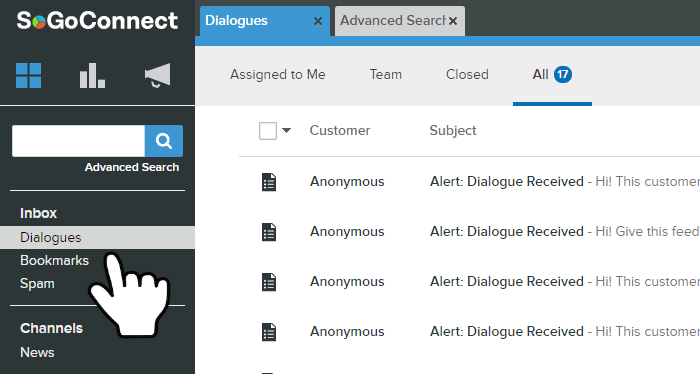Image resolution: width=700 pixels, height=374 pixels.
Task: Show the Assigned to Me dialogues
Action: click(x=278, y=75)
